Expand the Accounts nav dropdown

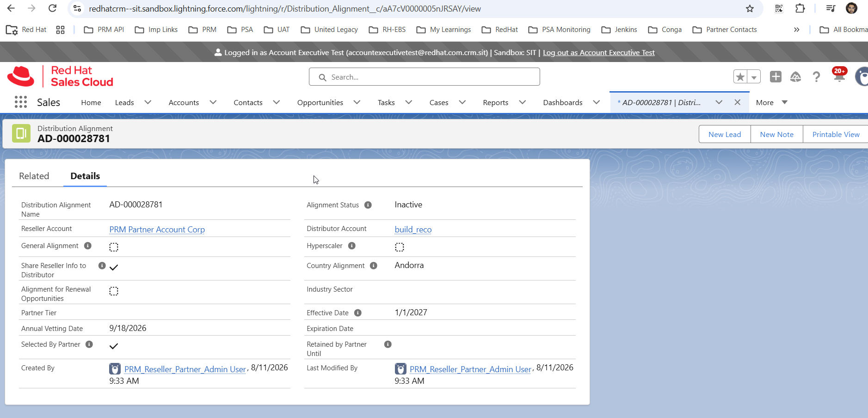(x=213, y=102)
